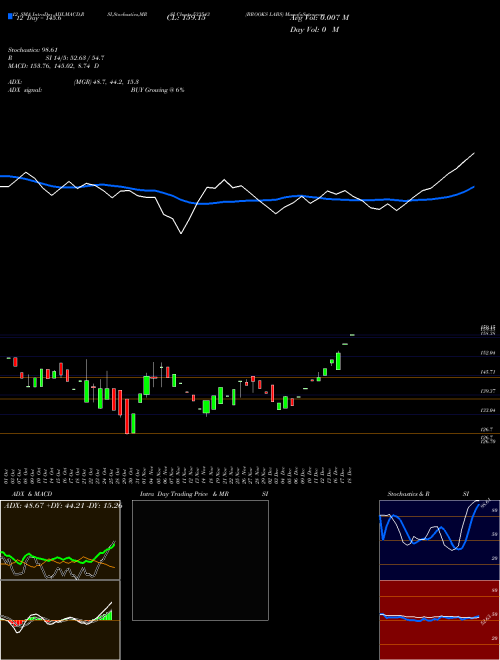
Task: Click the 'Avg Vol: 0.007 M' text
Action: tap(319, 18)
